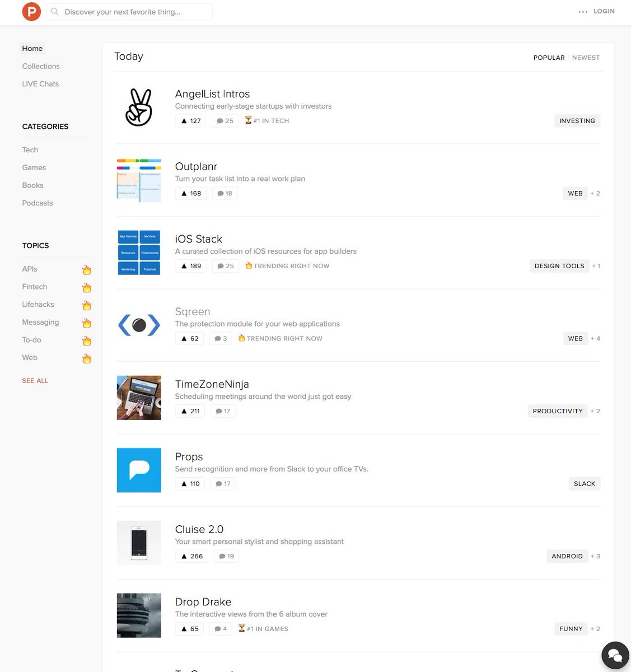The image size is (631, 672).
Task: Click the LOGIN link
Action: coord(604,11)
